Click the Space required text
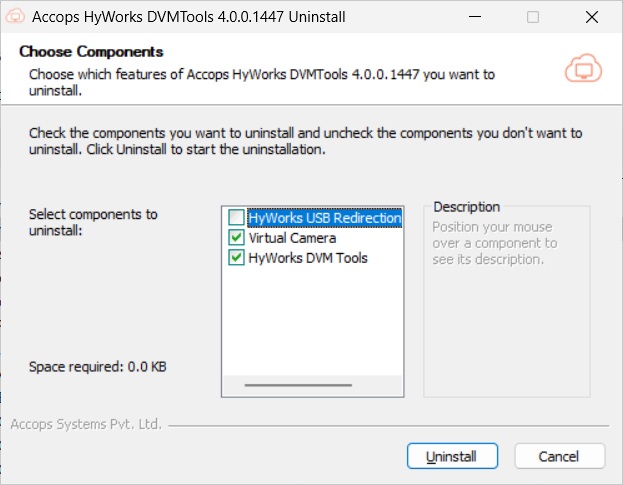The width and height of the screenshot is (623, 485). click(97, 367)
